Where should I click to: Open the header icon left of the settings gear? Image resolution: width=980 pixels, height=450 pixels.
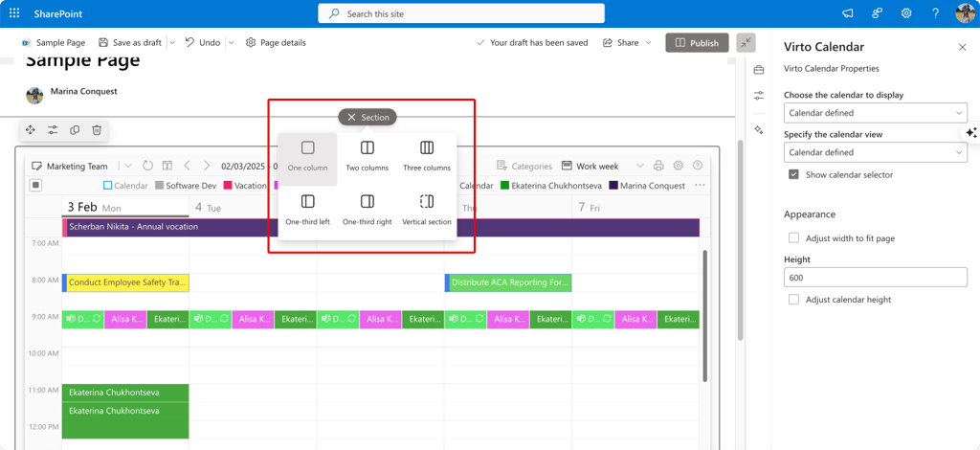pos(877,13)
